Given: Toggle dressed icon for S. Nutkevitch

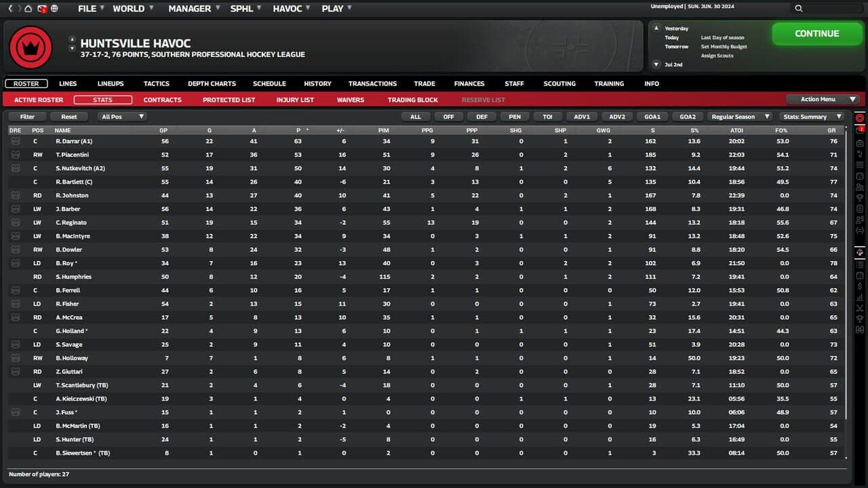Looking at the screenshot, I should click(x=15, y=168).
